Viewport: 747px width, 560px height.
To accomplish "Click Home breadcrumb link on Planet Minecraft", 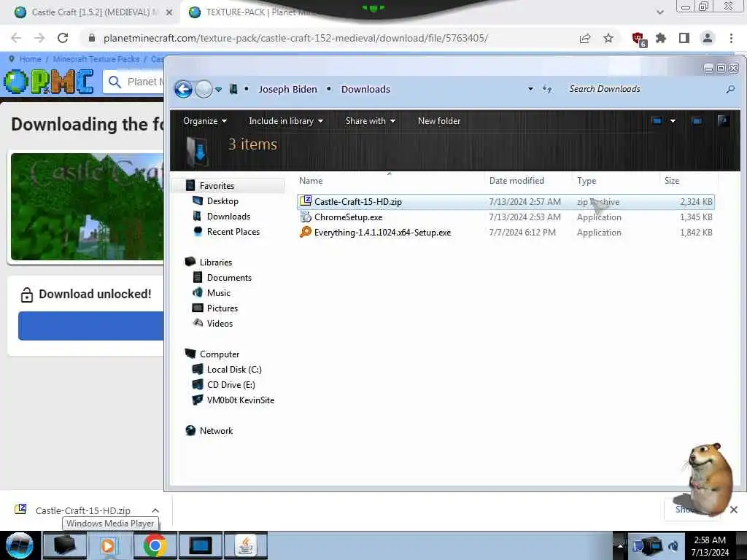I will coord(30,59).
